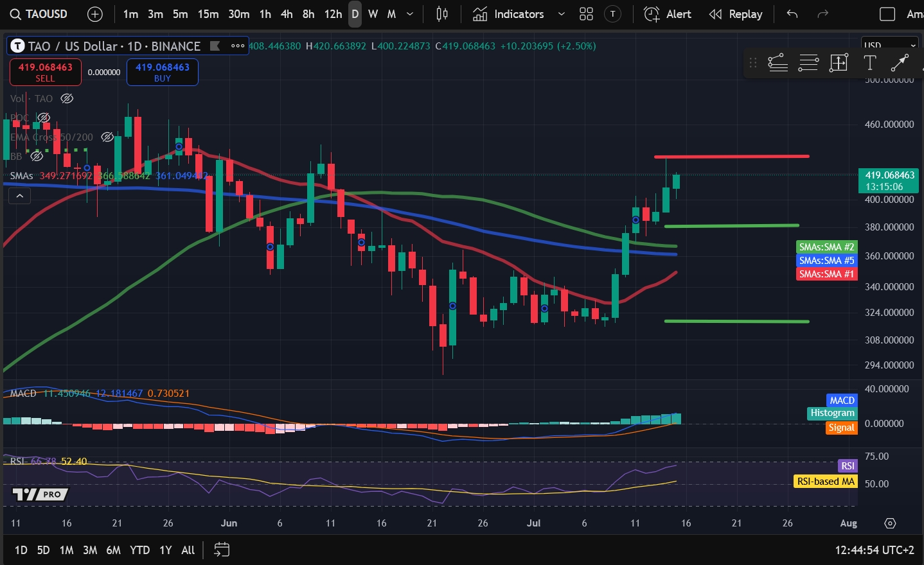Select the 6M date range
This screenshot has height=565, width=924.
[x=113, y=550]
